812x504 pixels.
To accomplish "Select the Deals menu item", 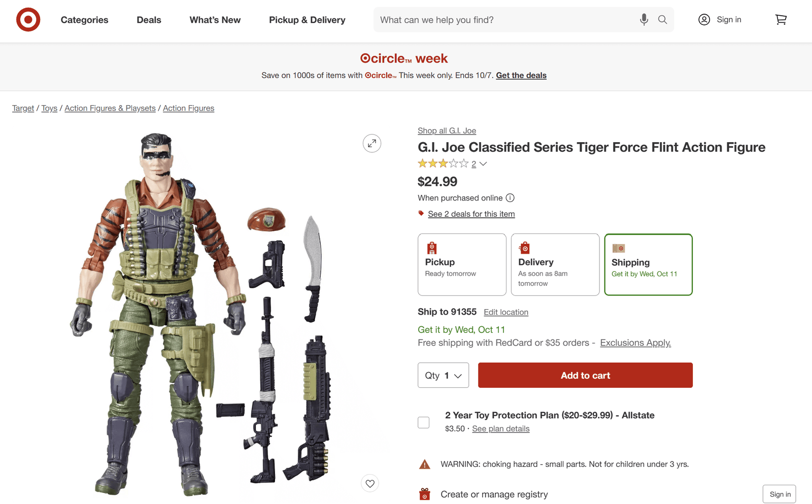I will (x=148, y=20).
